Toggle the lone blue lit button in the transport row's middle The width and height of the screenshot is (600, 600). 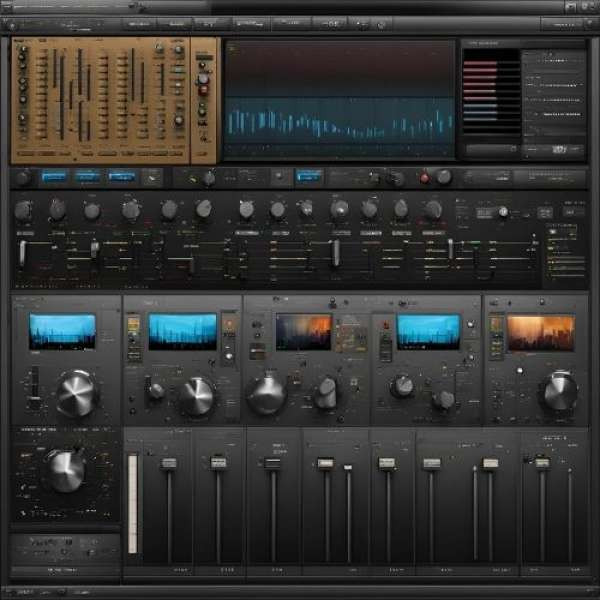tap(309, 177)
